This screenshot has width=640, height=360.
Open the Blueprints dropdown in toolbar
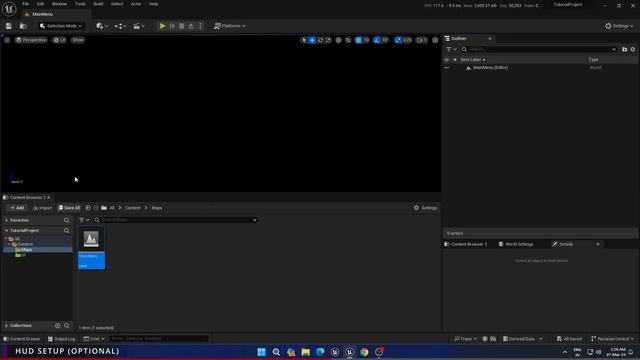click(120, 26)
